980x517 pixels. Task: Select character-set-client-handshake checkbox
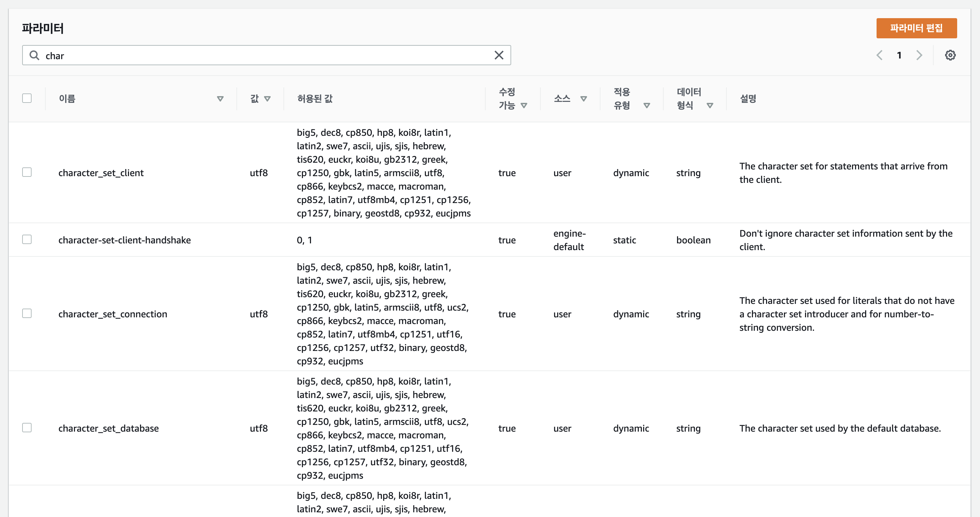click(x=27, y=239)
